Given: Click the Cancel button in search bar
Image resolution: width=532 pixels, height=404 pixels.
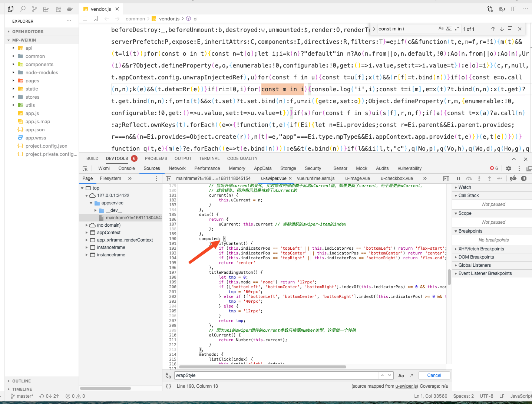Looking at the screenshot, I should [434, 375].
